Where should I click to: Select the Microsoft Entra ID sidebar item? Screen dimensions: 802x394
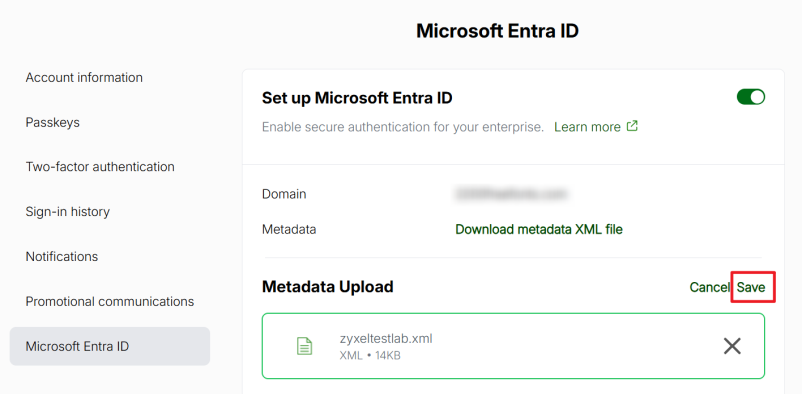click(110, 346)
